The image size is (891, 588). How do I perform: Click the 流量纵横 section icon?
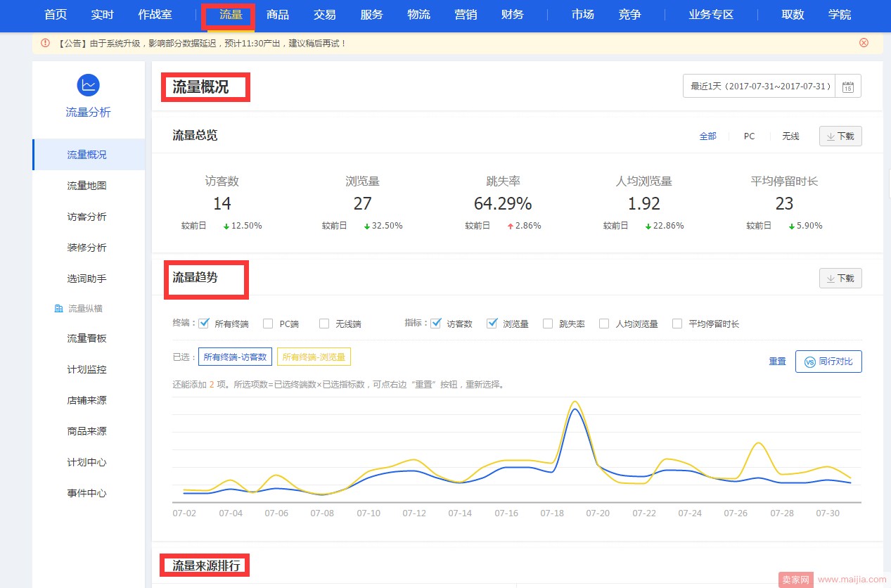tap(59, 309)
